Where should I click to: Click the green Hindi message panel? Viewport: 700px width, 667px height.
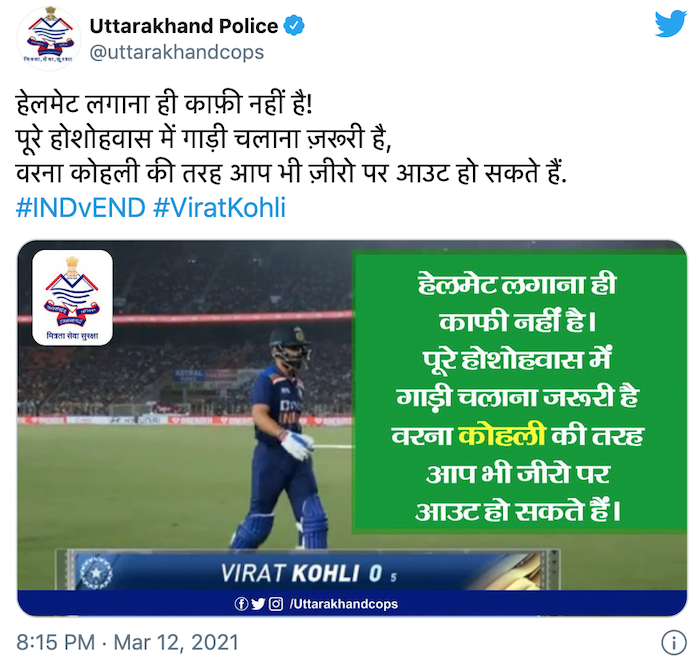pyautogui.click(x=519, y=394)
